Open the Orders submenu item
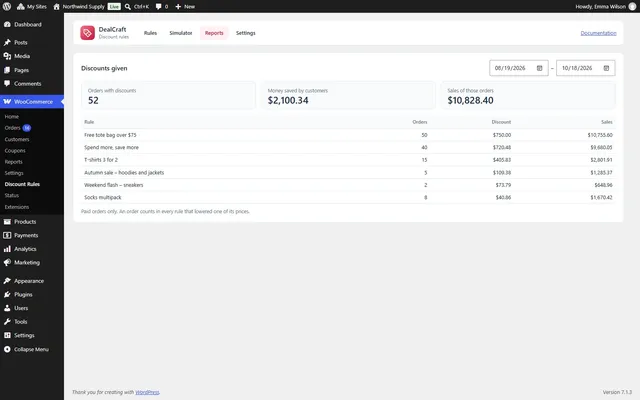640x400 pixels. coord(12,128)
